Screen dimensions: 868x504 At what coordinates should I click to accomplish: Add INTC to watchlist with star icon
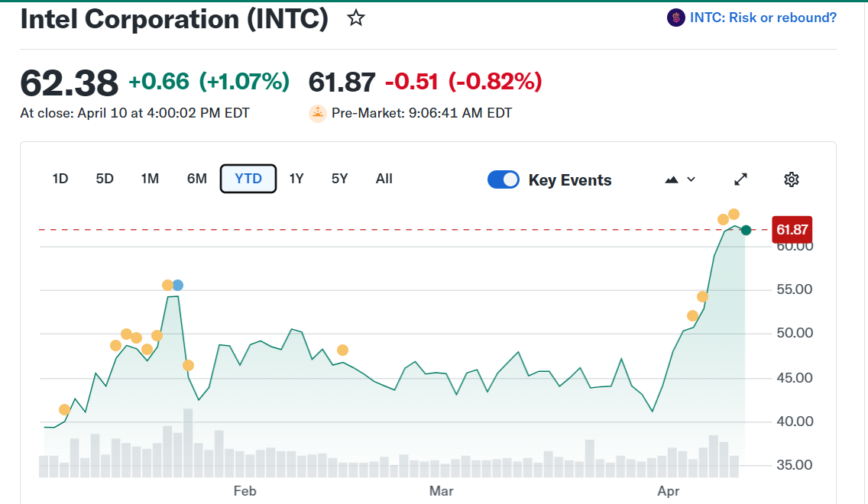click(x=356, y=18)
